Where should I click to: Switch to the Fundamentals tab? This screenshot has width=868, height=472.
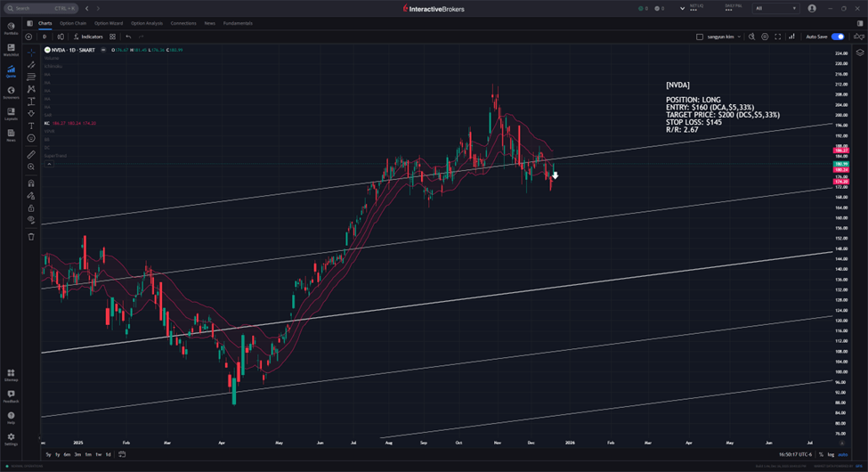tap(238, 23)
